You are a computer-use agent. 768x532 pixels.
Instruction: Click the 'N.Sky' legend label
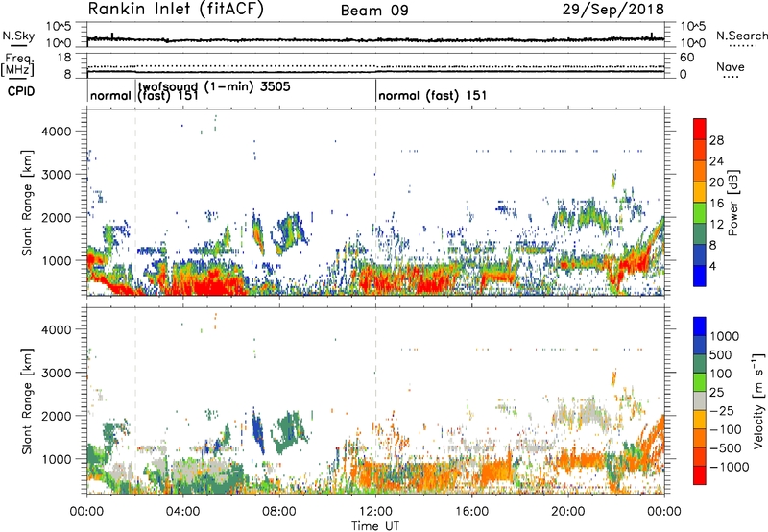click(x=18, y=36)
